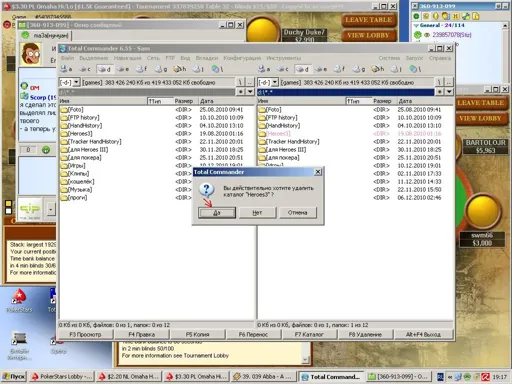Sort right panel by Размер column
Image resolution: width=512 pixels, height=384 pixels.
pos(384,101)
